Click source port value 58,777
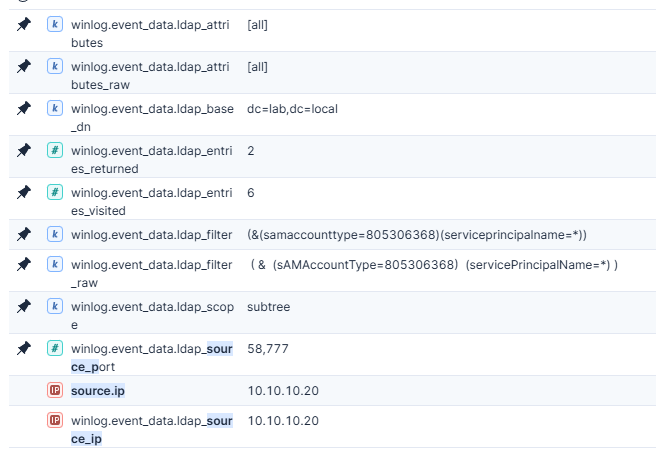Image resolution: width=656 pixels, height=466 pixels. click(x=268, y=349)
